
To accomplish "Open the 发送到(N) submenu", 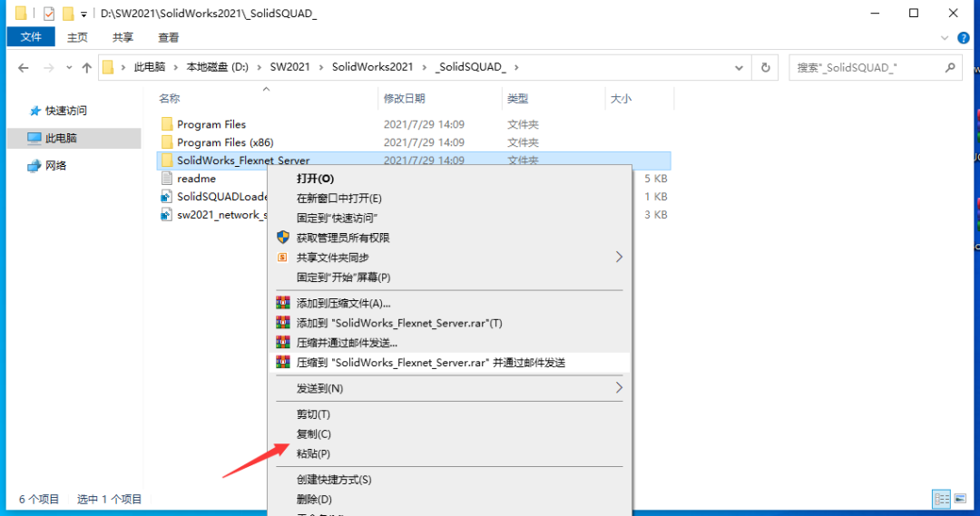I will click(x=449, y=388).
